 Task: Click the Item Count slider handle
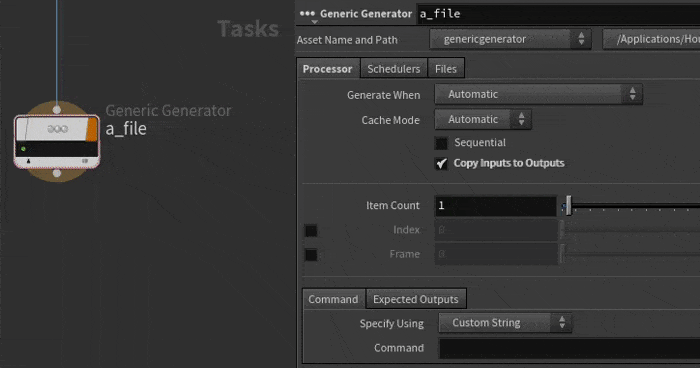point(568,206)
